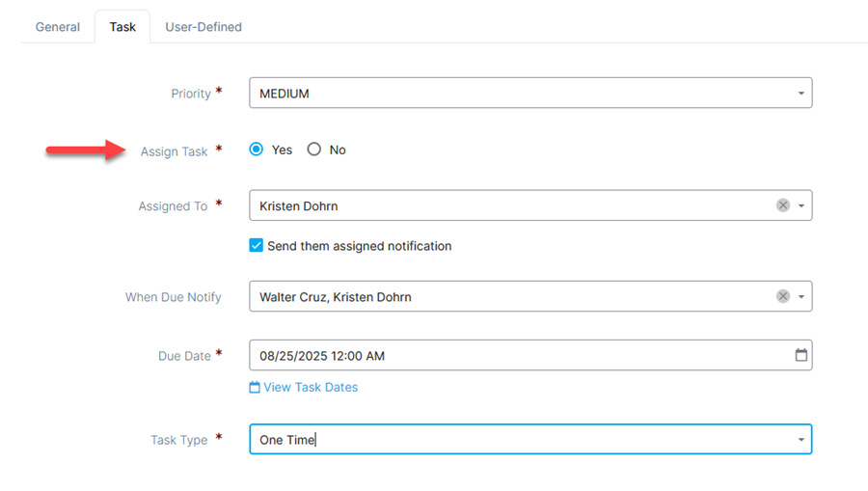Click the Task Type One Time field
This screenshot has height=491, width=868.
[530, 440]
